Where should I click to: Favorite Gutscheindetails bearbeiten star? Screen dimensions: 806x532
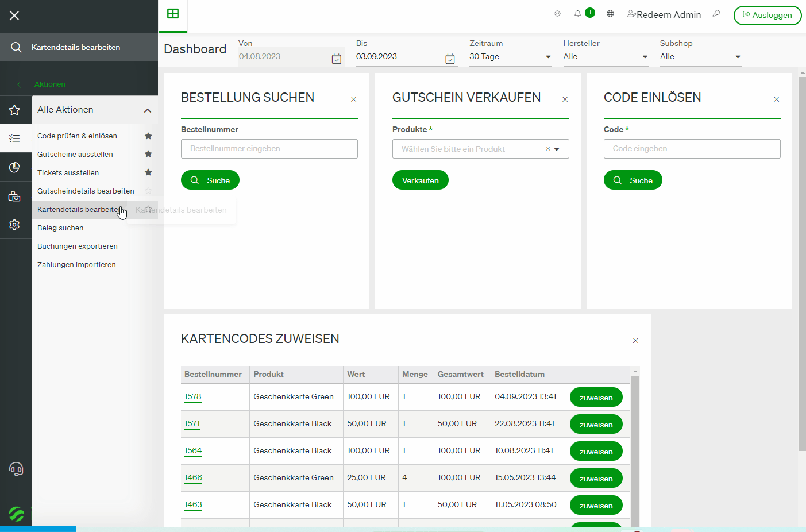[148, 191]
